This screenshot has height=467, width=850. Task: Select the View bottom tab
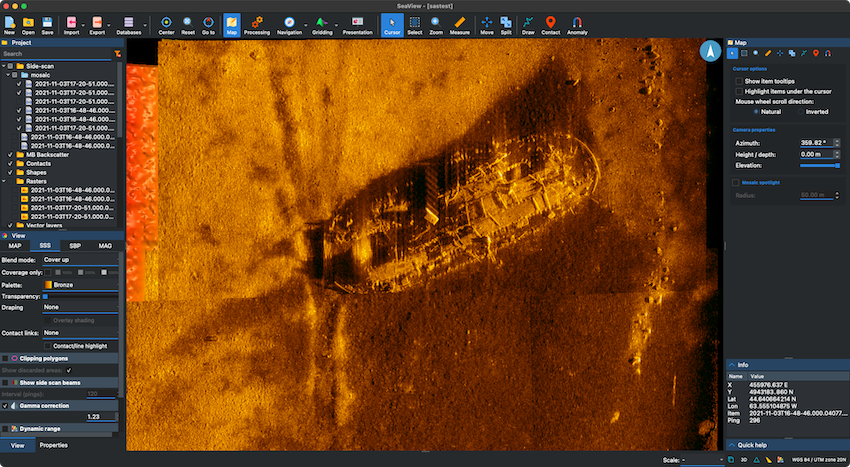(17, 445)
